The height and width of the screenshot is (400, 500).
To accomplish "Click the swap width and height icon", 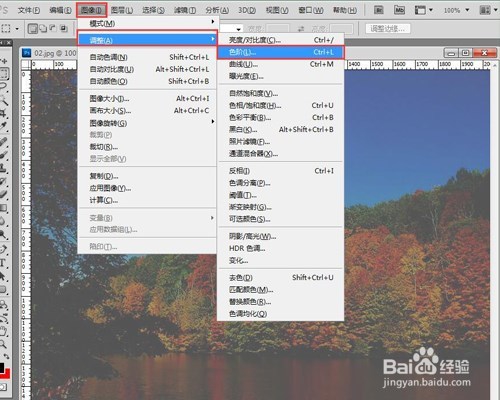I will [301, 29].
